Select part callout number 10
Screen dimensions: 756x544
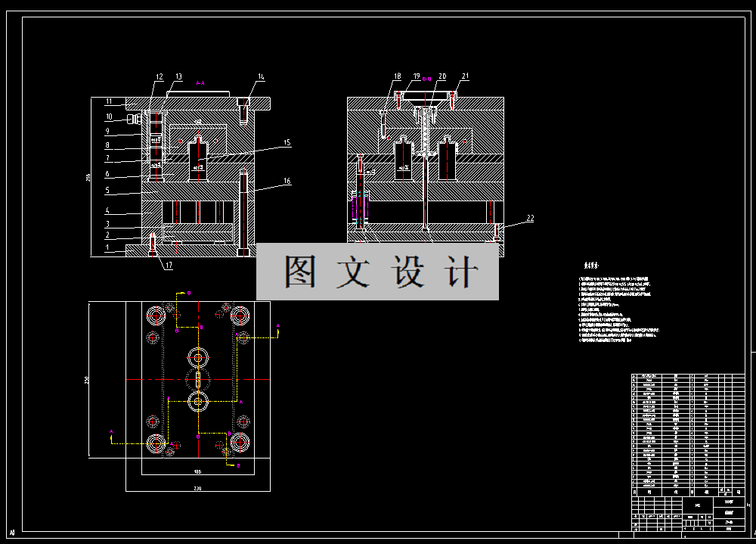pos(109,117)
